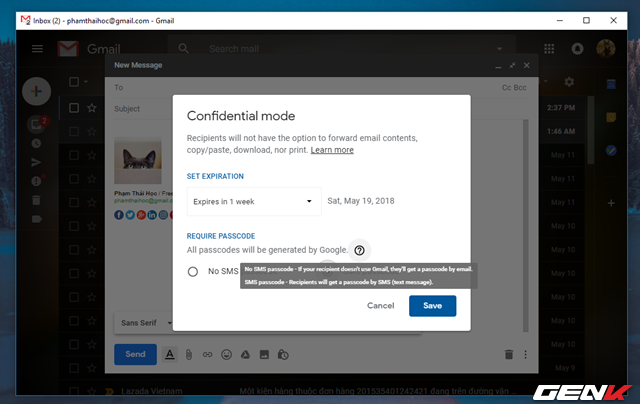This screenshot has width=640, height=404.
Task: Select the No SMS passcode radio button
Action: coord(193,271)
